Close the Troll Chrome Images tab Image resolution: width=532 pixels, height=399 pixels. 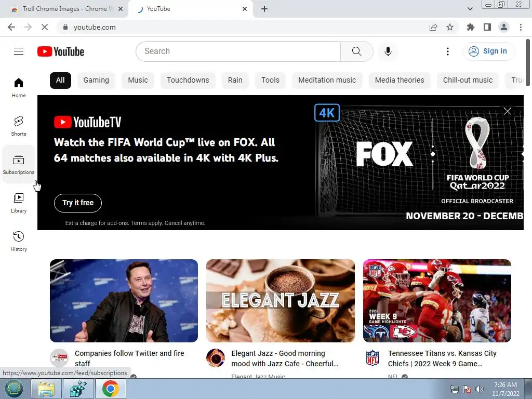121,9
